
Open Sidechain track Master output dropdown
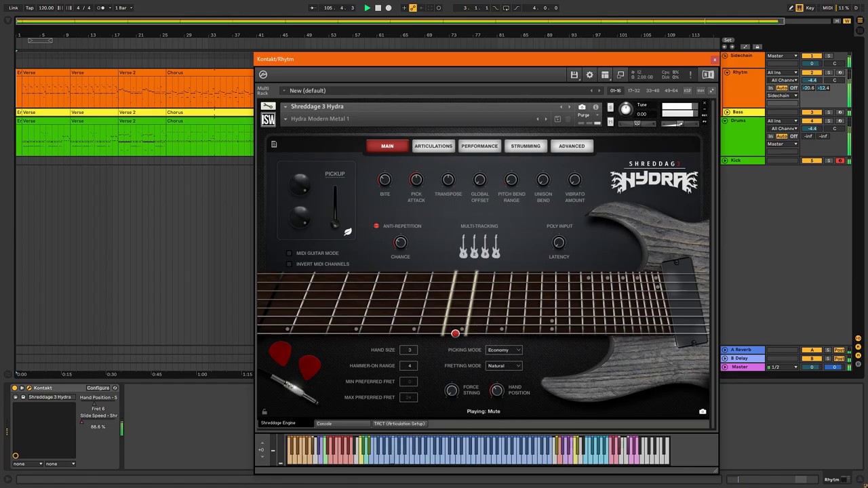tap(783, 56)
